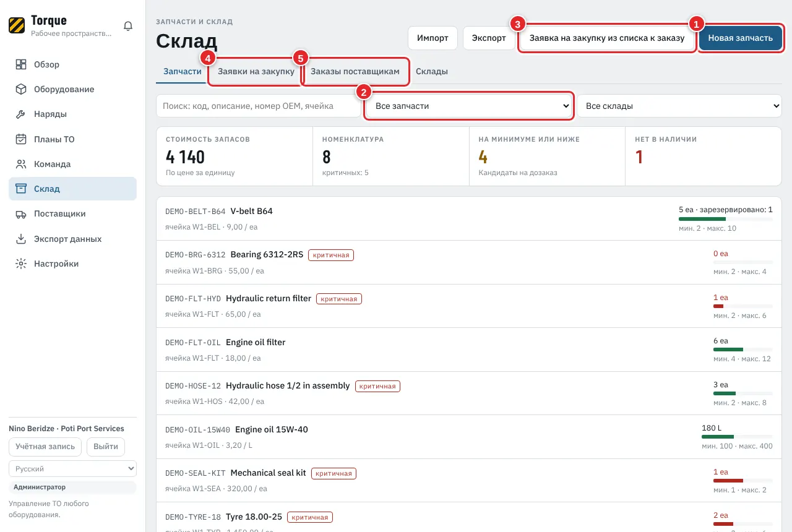The image size is (792, 532).
Task: Click the Engine oil 15W-40 stock bar
Action: [737, 437]
